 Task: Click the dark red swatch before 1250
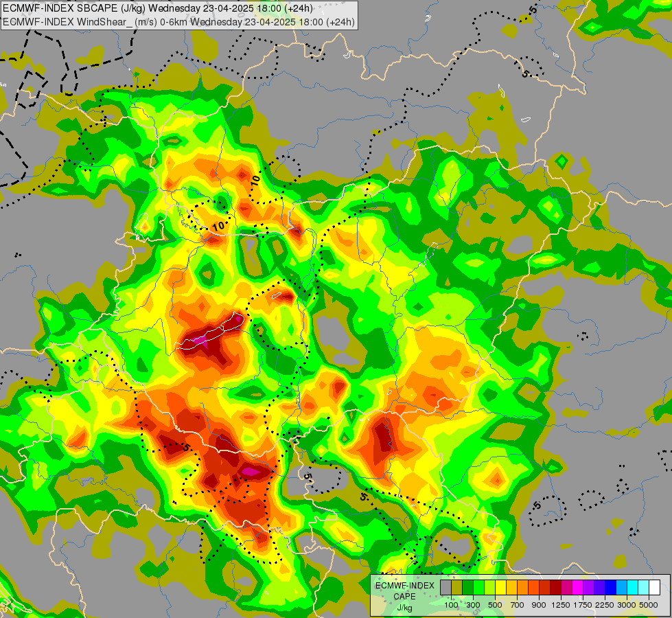click(x=556, y=588)
